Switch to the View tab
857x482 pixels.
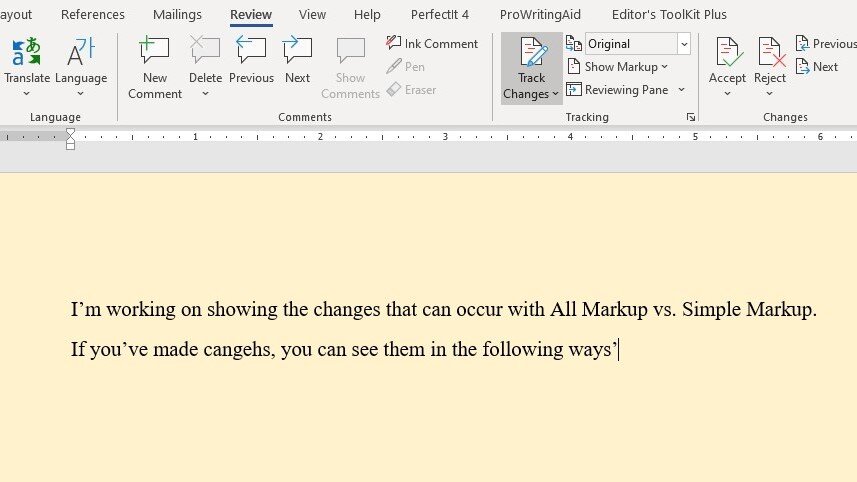click(x=312, y=15)
